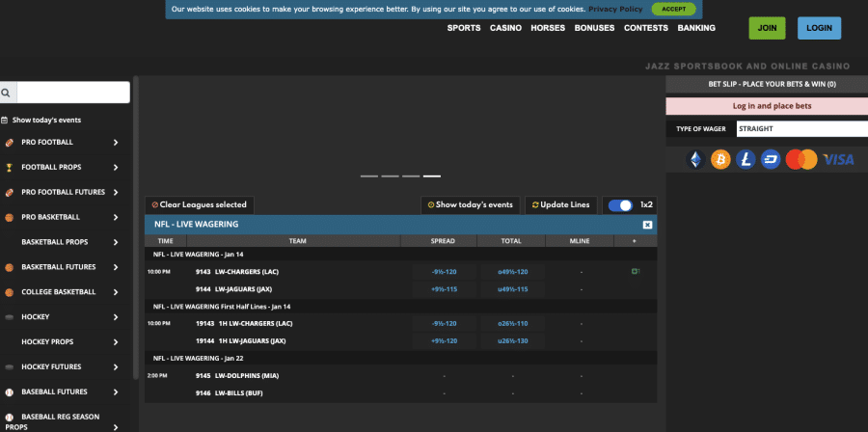Click the Pro Football ball icon
The image size is (868, 432).
click(9, 142)
